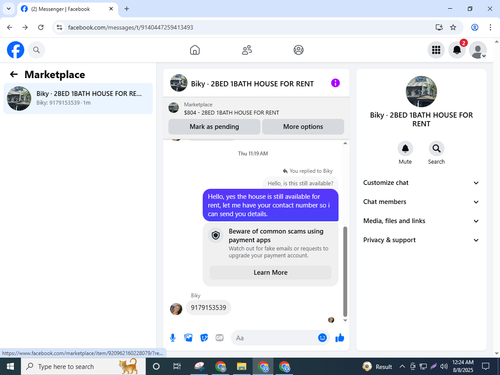The height and width of the screenshot is (375, 500).
Task: Open the notifications bell with 2 badge
Action: 457,50
